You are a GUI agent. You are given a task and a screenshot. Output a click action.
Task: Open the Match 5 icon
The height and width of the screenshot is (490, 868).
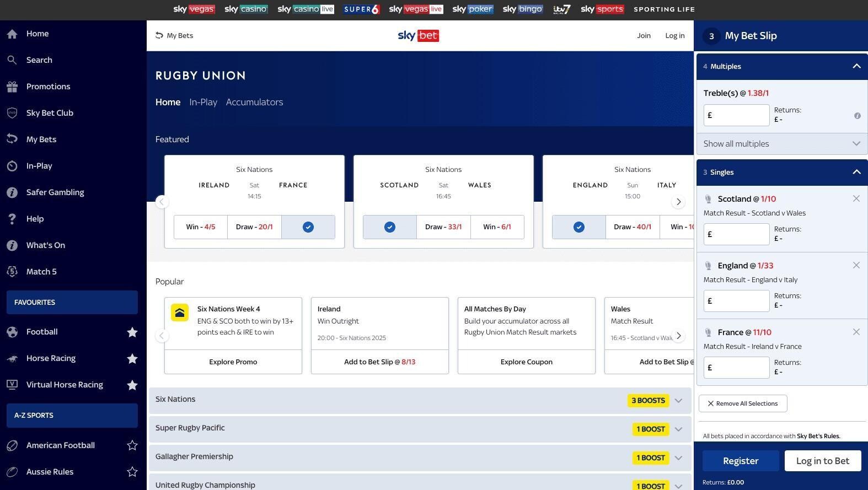12,272
